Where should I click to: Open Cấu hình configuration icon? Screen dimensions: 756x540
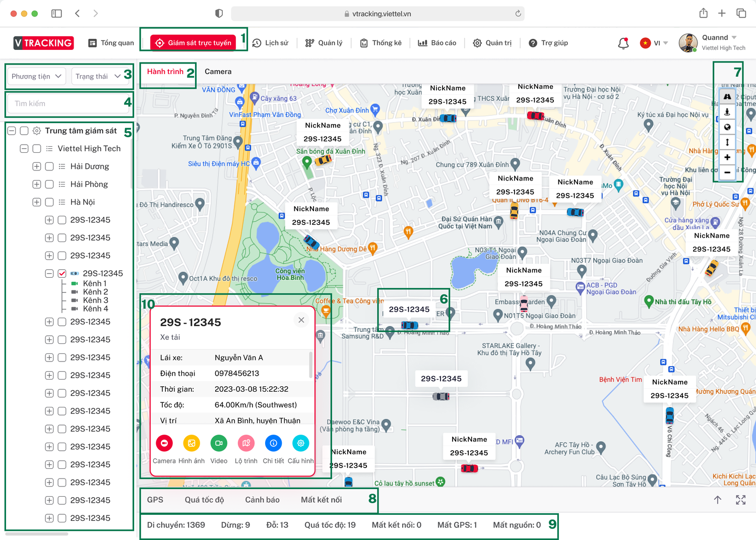[300, 443]
